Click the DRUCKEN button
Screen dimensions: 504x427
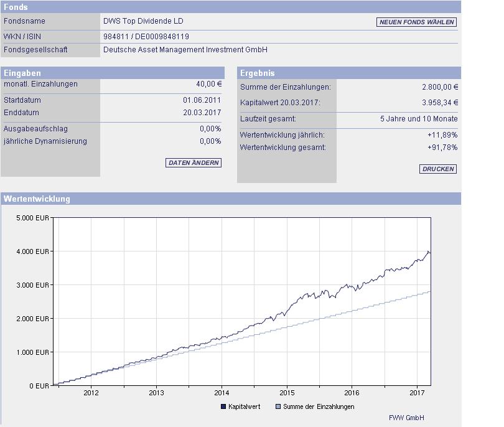pyautogui.click(x=438, y=169)
